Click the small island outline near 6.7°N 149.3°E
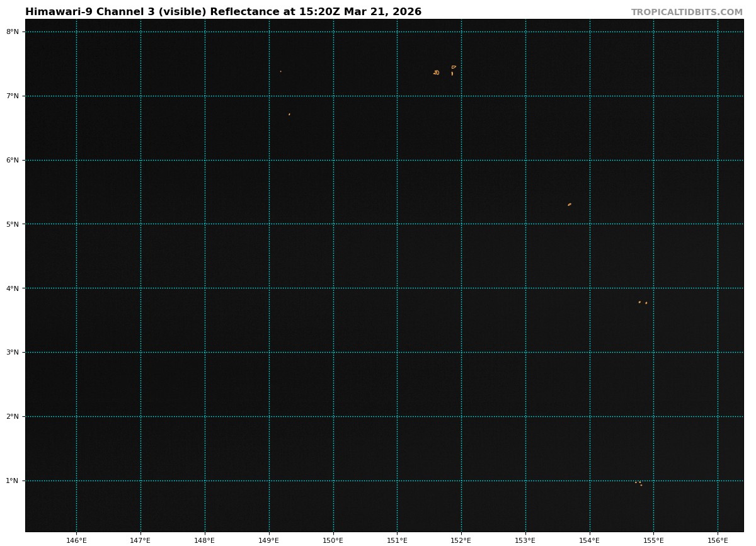 (x=289, y=114)
